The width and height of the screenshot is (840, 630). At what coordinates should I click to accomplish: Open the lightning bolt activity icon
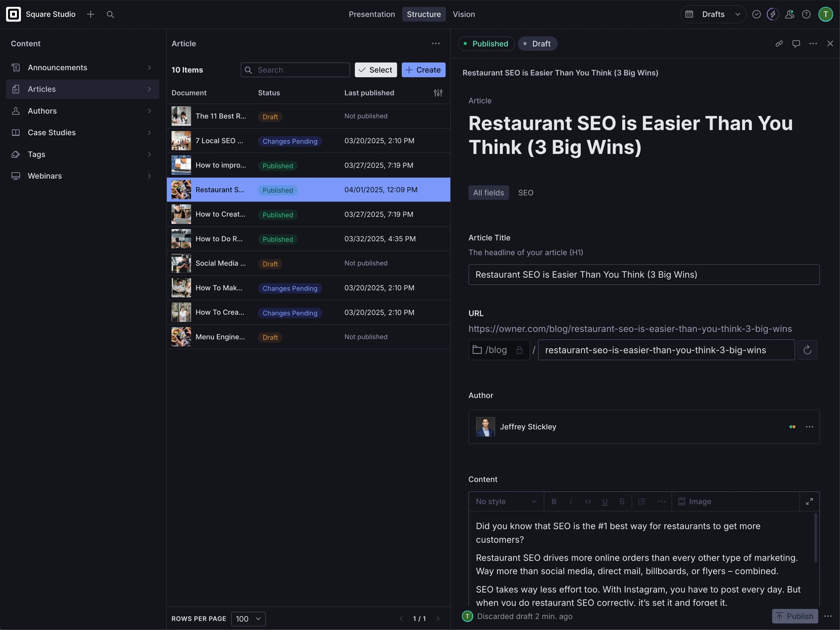772,14
